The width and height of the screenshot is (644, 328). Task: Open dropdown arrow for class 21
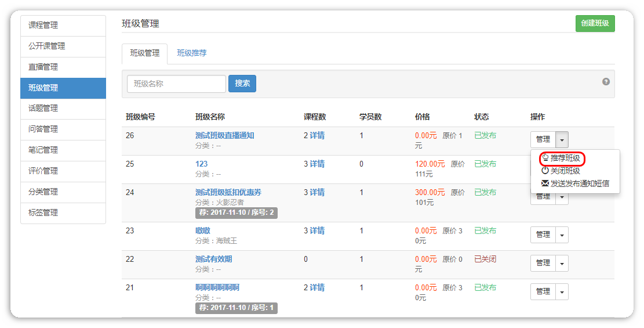(562, 292)
